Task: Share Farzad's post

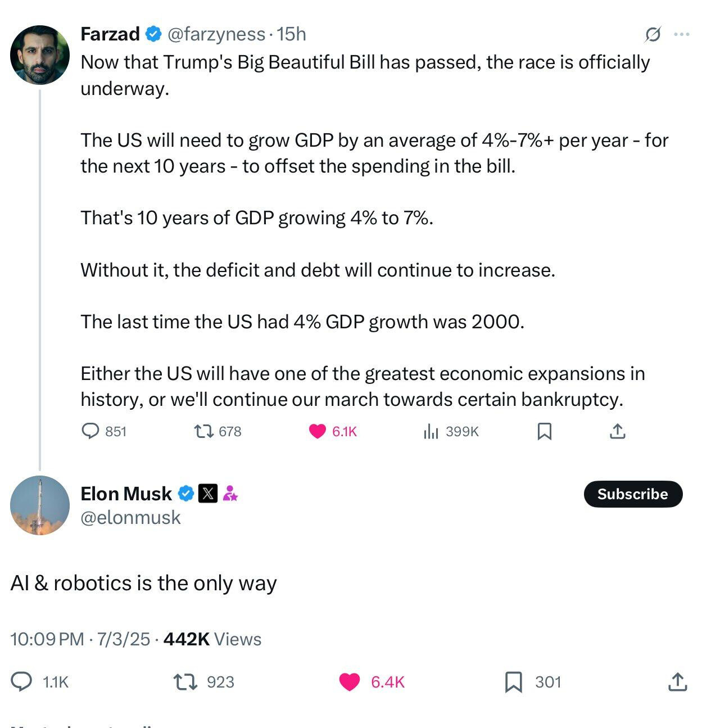Action: point(617,431)
